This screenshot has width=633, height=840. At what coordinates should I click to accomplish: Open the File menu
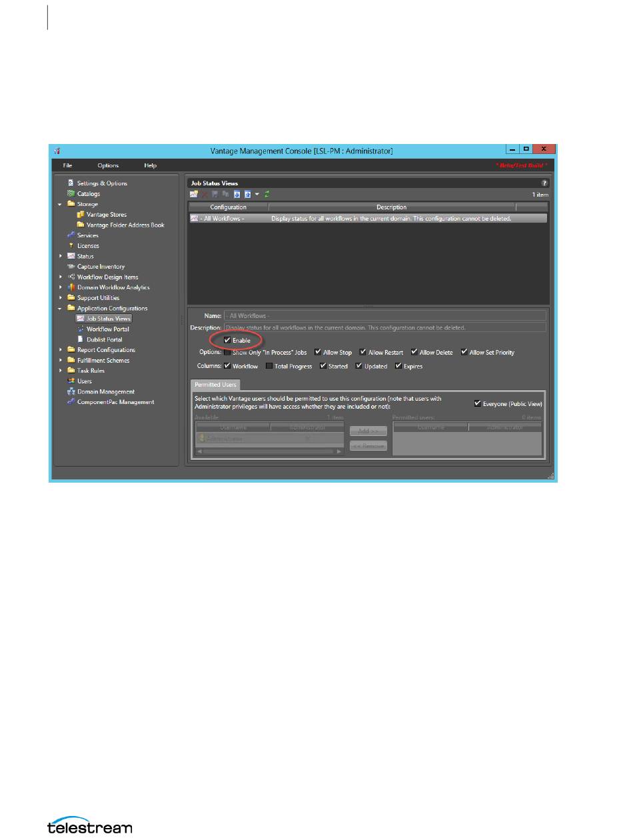tap(68, 165)
